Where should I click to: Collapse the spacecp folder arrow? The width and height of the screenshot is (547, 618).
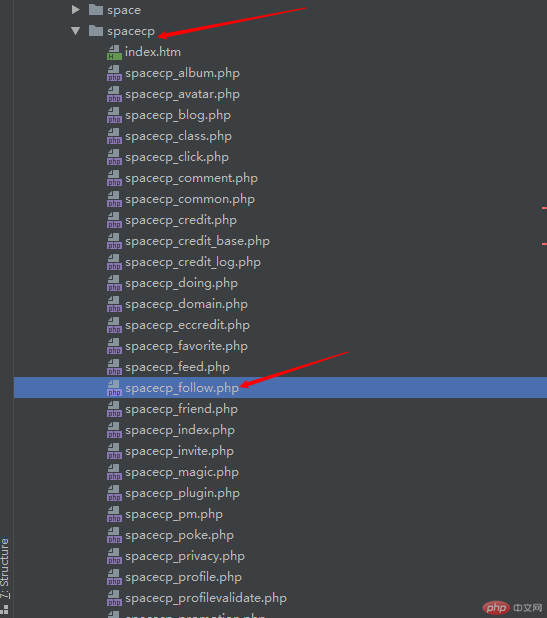[x=76, y=31]
